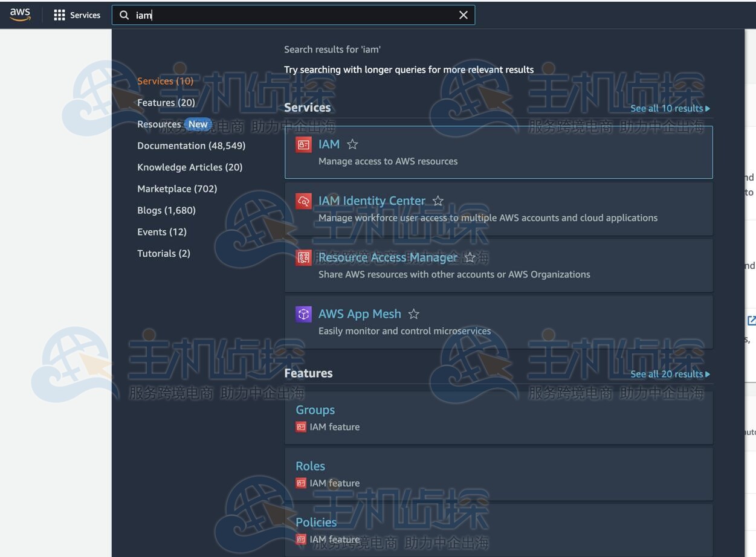The height and width of the screenshot is (557, 756).
Task: Expand See all 20 results for Features
Action: 670,374
